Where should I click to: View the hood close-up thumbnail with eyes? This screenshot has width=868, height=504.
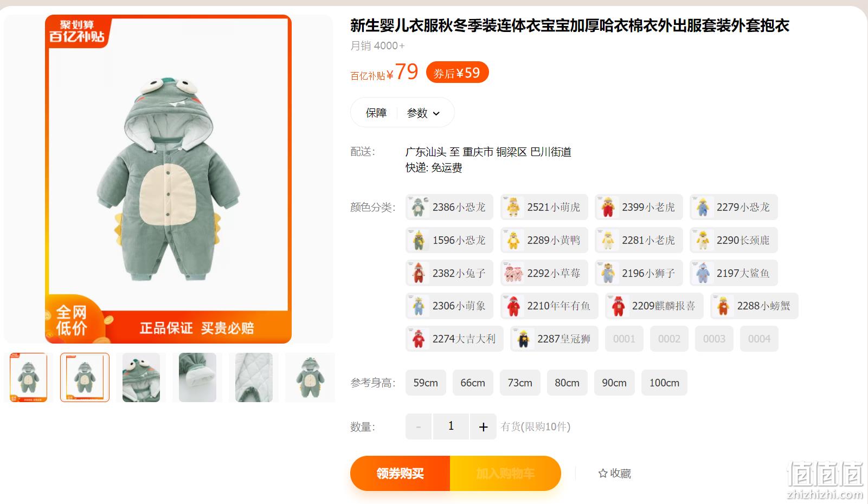point(141,377)
